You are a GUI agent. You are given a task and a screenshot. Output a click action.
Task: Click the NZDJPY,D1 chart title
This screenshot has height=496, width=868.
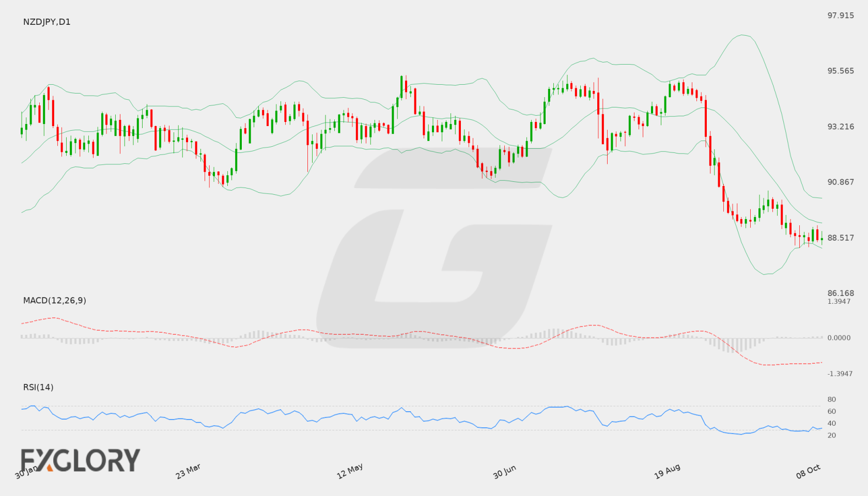point(47,22)
